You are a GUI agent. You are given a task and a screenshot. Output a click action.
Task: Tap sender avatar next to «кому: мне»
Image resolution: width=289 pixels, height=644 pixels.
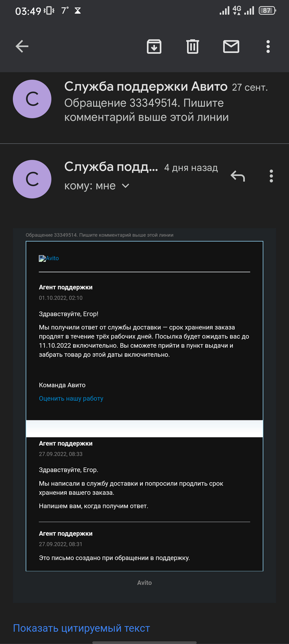(x=32, y=179)
